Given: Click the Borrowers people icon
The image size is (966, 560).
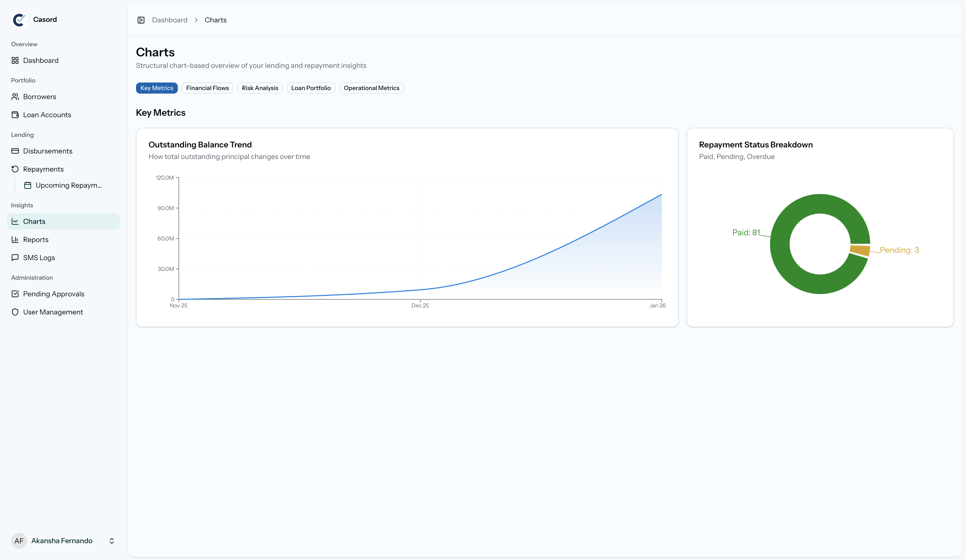Looking at the screenshot, I should [x=15, y=97].
